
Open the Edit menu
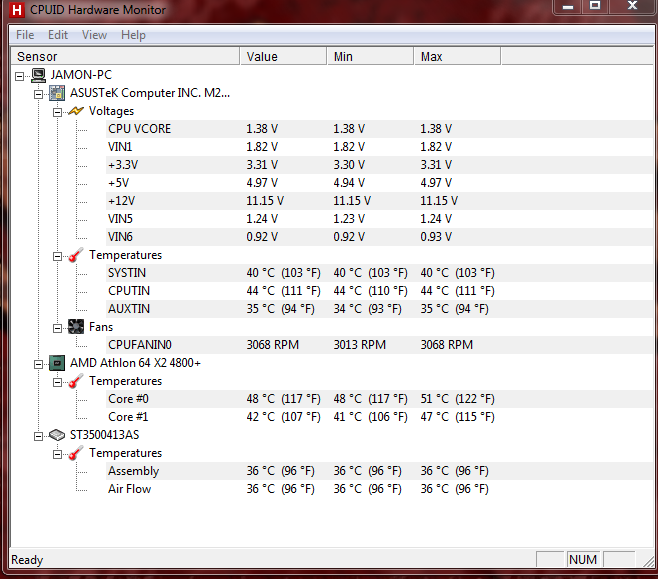pyautogui.click(x=57, y=35)
